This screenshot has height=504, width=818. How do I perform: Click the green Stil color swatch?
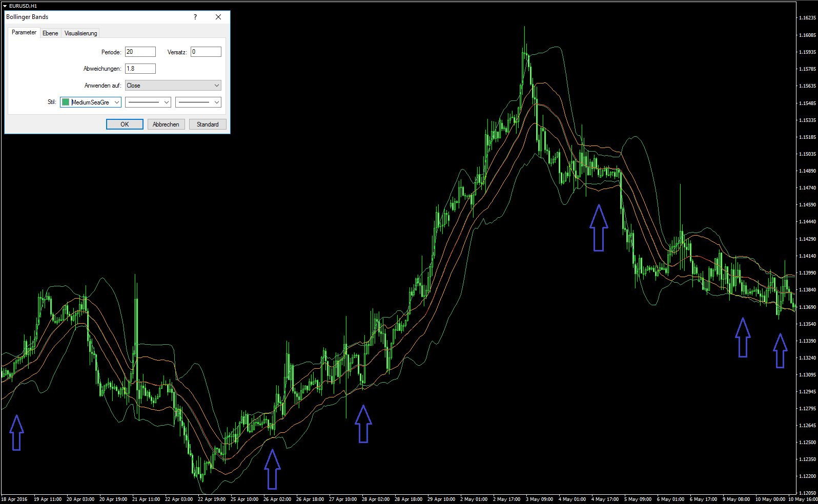(x=66, y=102)
